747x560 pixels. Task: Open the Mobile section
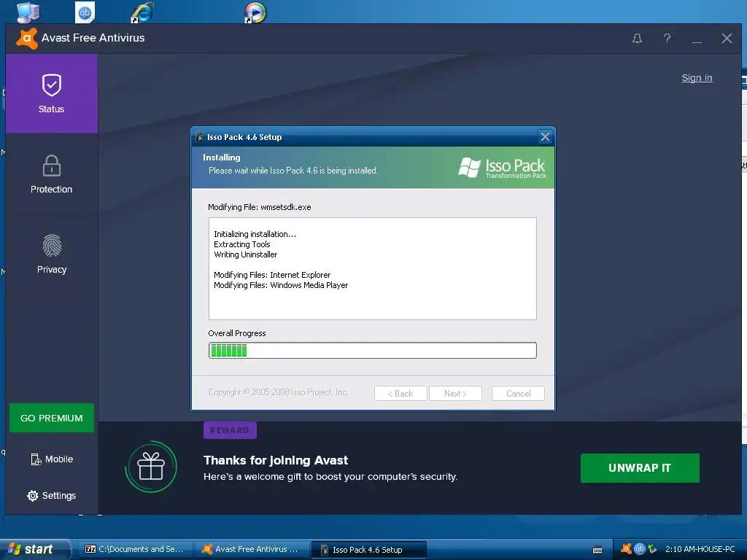pyautogui.click(x=52, y=459)
